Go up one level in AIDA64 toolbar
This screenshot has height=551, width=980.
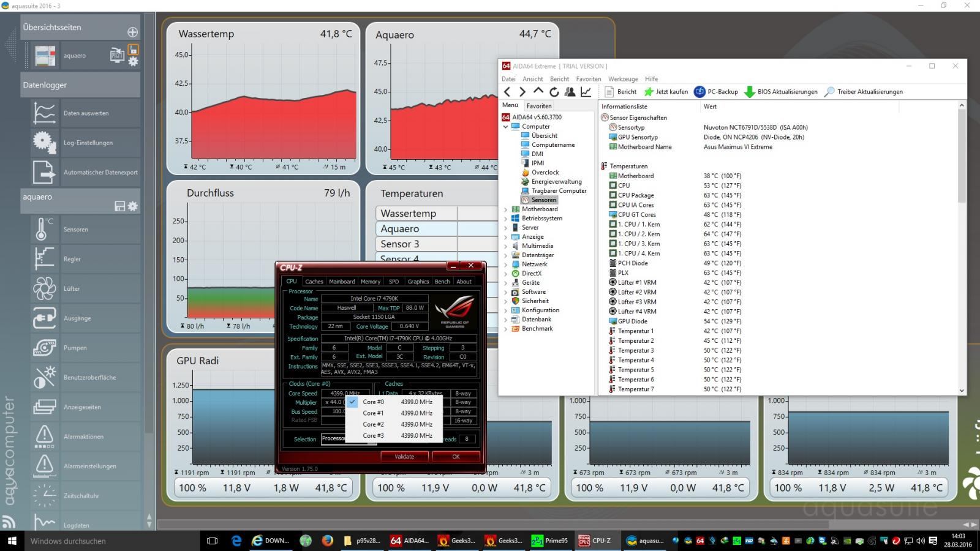(x=538, y=91)
